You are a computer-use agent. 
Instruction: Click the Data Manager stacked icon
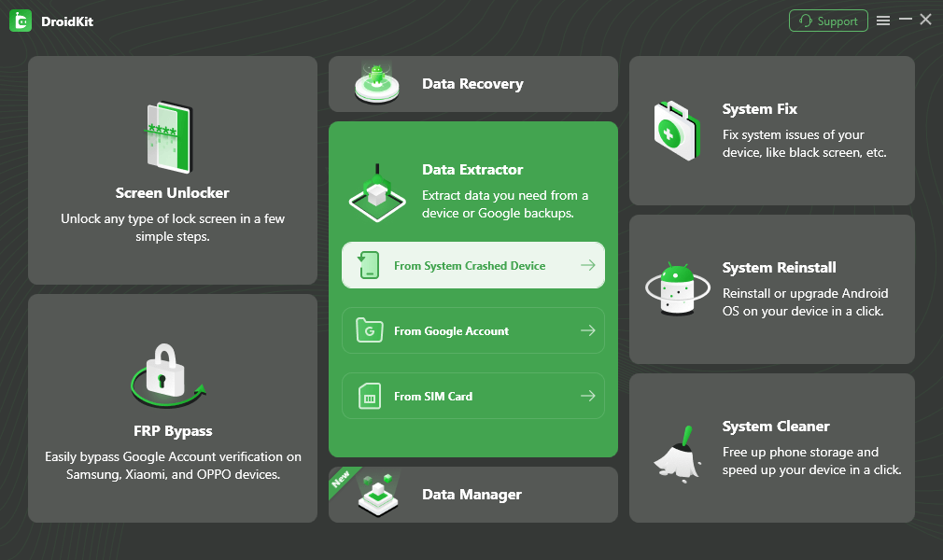click(378, 495)
